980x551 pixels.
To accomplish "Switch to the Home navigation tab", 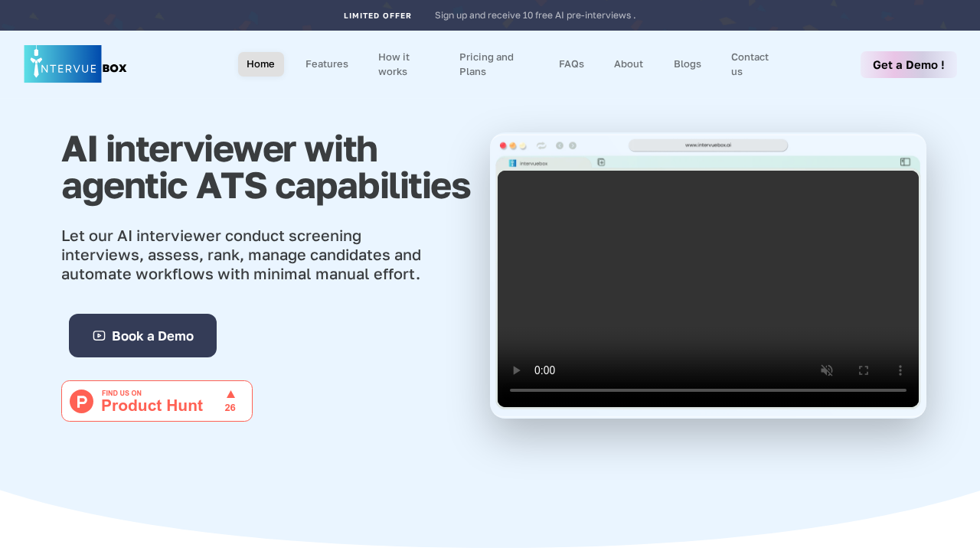I will [260, 64].
